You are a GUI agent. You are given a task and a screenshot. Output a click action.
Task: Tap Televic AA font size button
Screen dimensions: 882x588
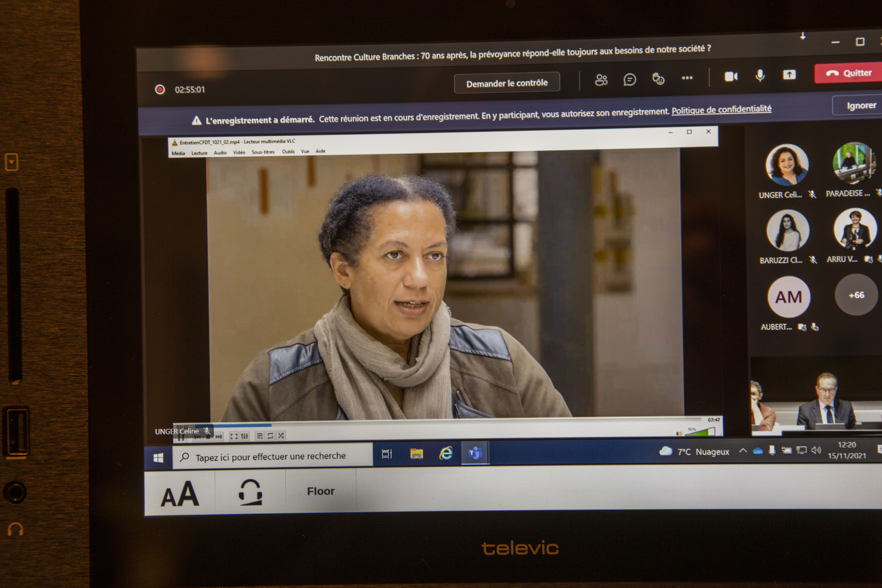click(x=180, y=494)
